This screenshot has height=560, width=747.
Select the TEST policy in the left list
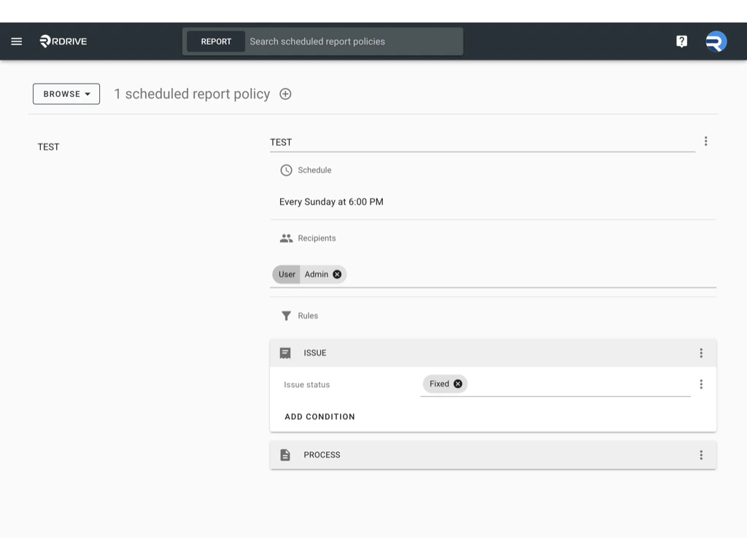[48, 147]
